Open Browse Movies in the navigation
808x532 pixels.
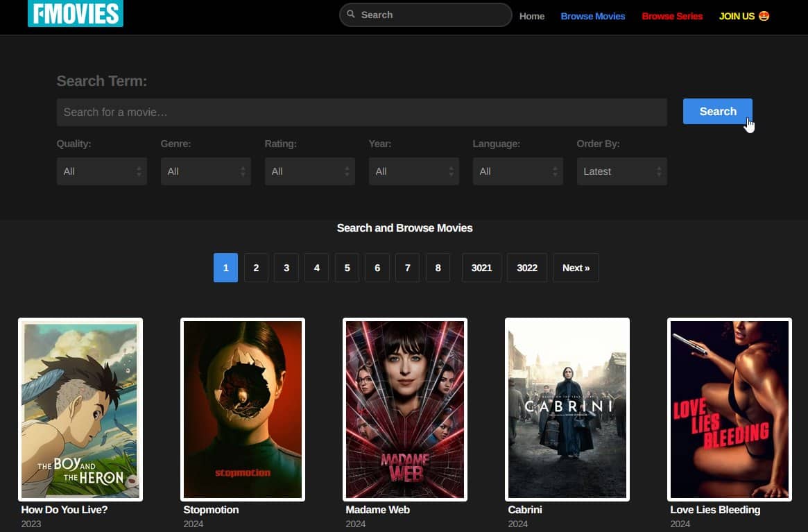593,16
